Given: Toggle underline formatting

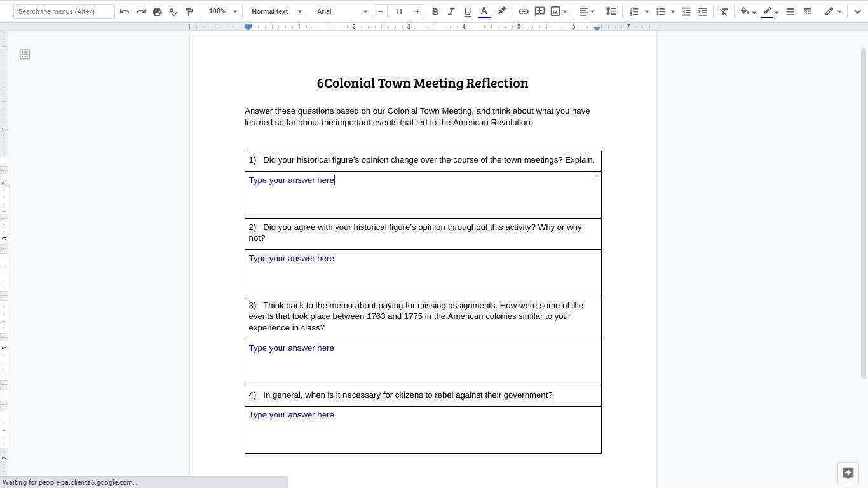Looking at the screenshot, I should pyautogui.click(x=467, y=11).
